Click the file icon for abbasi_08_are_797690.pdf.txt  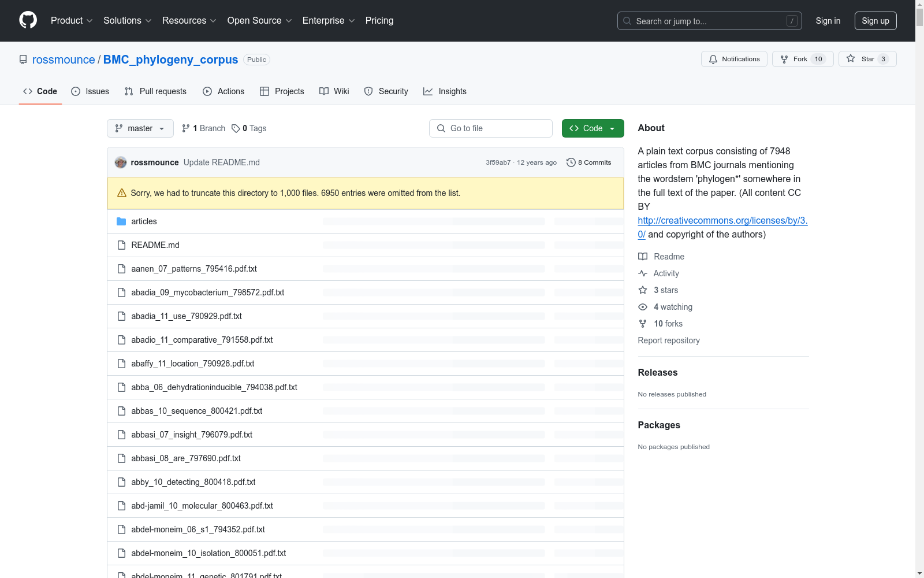pos(121,458)
